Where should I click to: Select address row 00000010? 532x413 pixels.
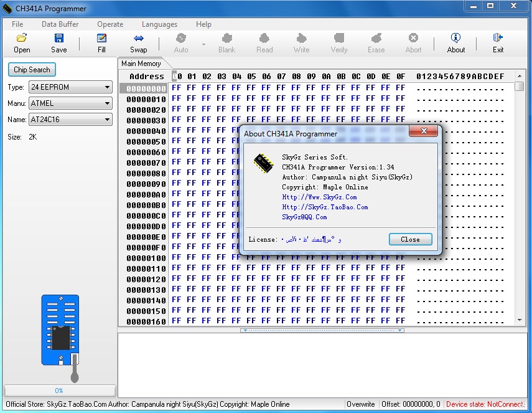pos(146,99)
